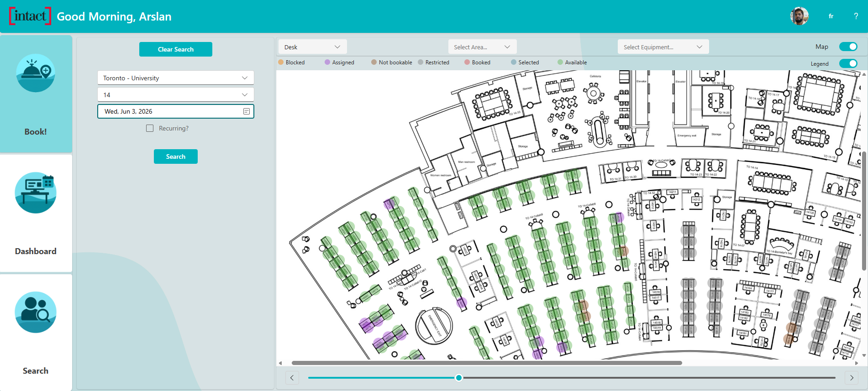Click the Clear Search button

(x=176, y=49)
